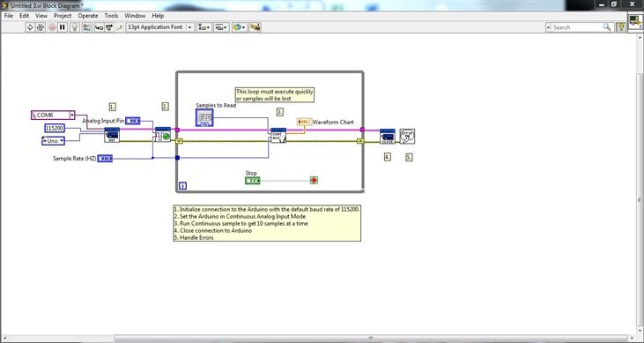The width and height of the screenshot is (644, 343).
Task: Click the Clean Up Diagram button
Action: (x=255, y=27)
